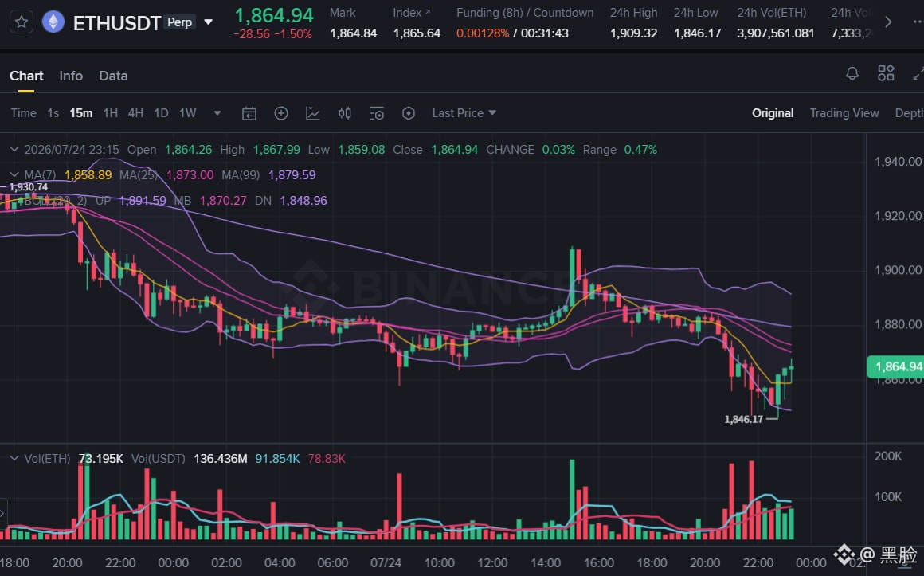Expand more time intervals dropdown
This screenshot has width=924, height=576.
coord(217,112)
